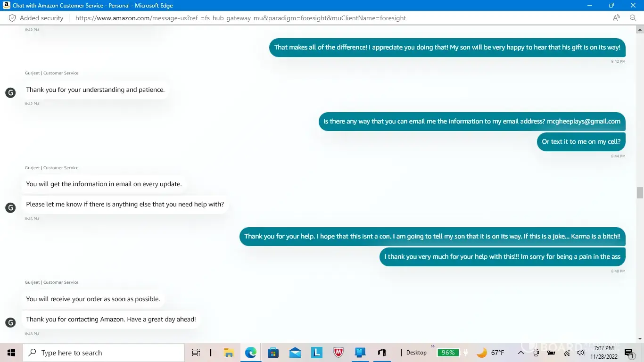Click 'Thank you for contacting Amazon' message

click(111, 320)
